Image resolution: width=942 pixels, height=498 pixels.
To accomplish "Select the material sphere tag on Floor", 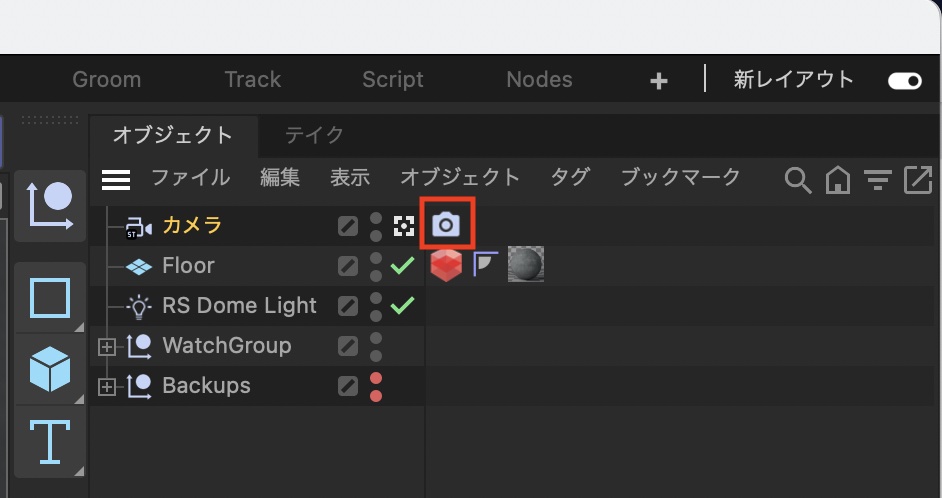I will pyautogui.click(x=526, y=265).
